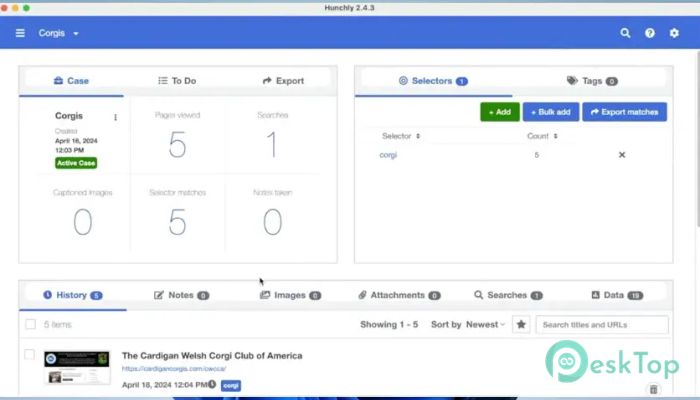The width and height of the screenshot is (700, 400).
Task: Check the Cardigan Welsh Corgi Club row checkbox
Action: 29,354
